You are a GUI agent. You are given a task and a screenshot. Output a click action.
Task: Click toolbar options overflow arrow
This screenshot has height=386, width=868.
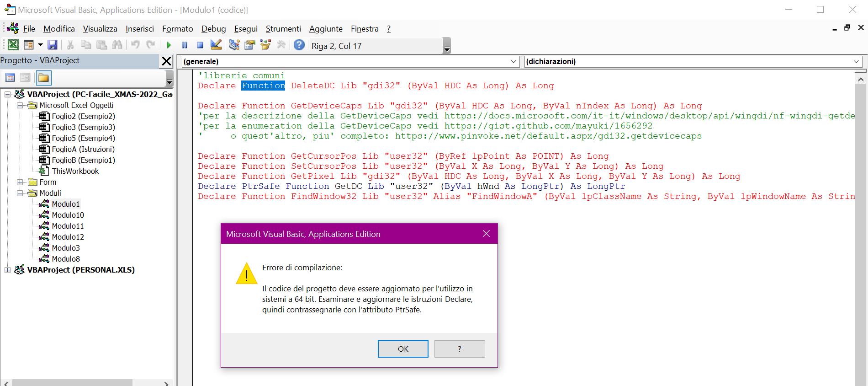pyautogui.click(x=447, y=46)
